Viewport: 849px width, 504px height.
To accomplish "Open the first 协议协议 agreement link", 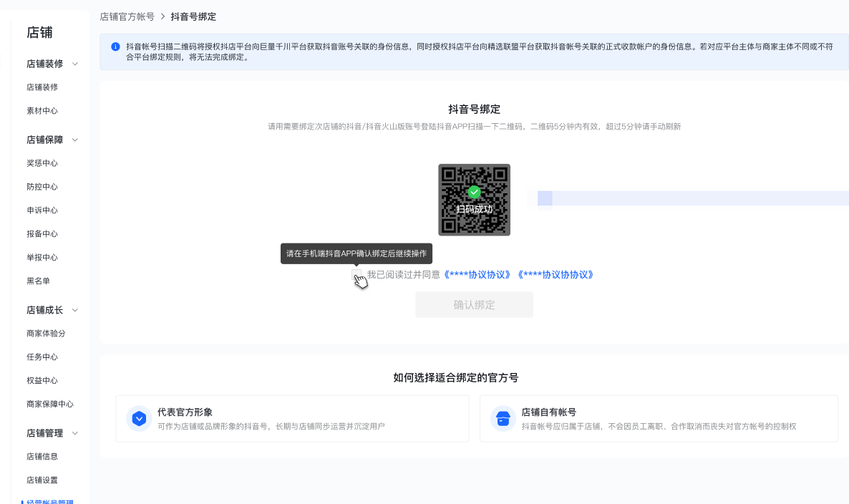I will click(477, 275).
